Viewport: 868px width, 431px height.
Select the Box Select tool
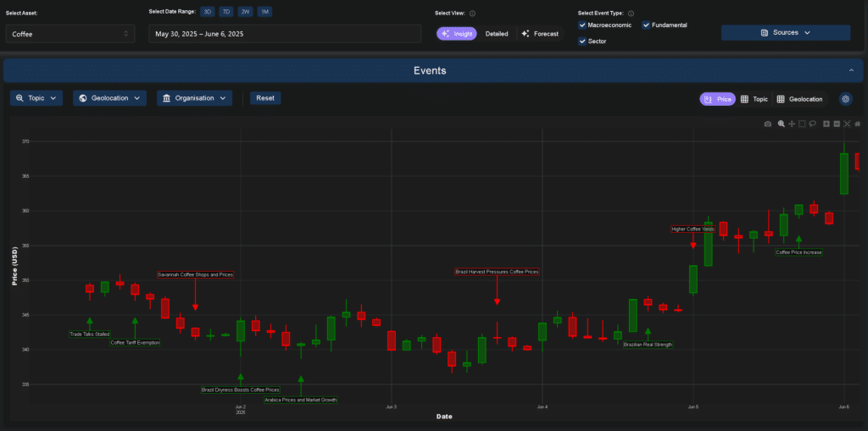click(x=802, y=124)
